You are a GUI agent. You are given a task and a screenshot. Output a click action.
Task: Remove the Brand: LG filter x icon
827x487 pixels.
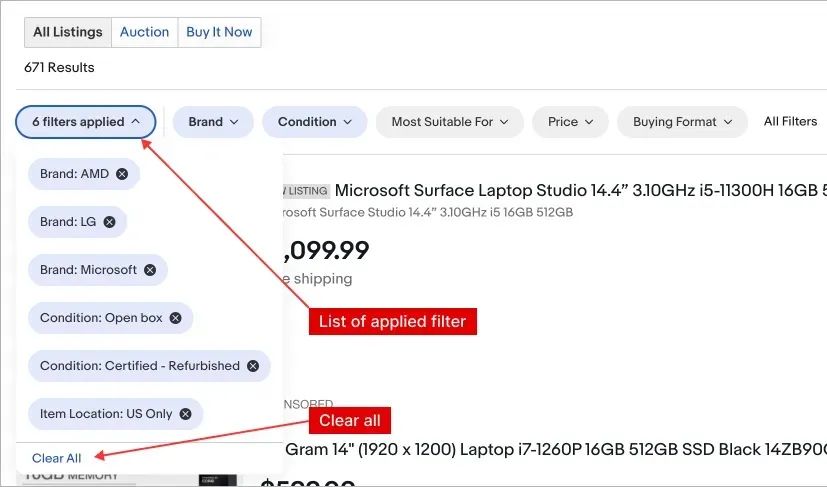110,222
